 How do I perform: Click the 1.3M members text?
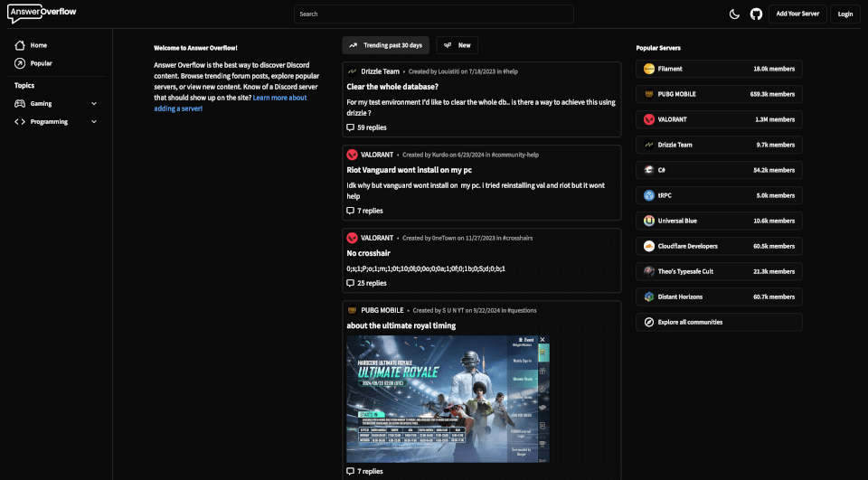(775, 119)
